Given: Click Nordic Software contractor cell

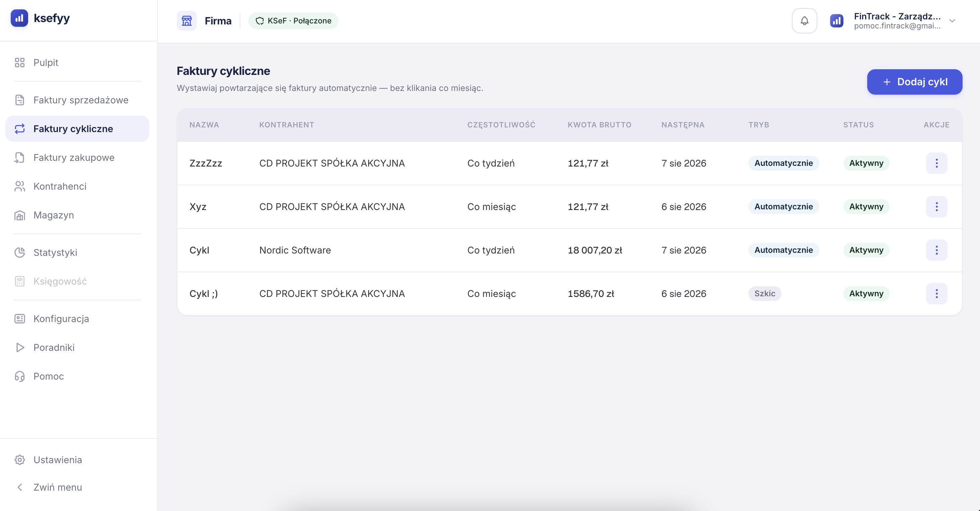Looking at the screenshot, I should pyautogui.click(x=295, y=250).
